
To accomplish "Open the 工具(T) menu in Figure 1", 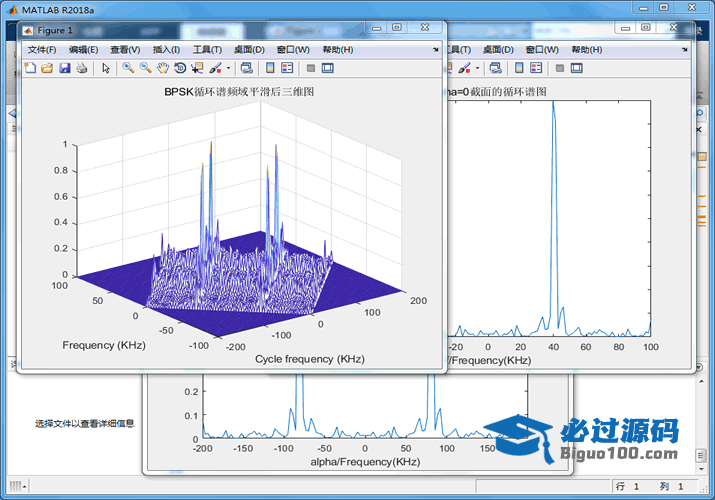I will tap(207, 50).
